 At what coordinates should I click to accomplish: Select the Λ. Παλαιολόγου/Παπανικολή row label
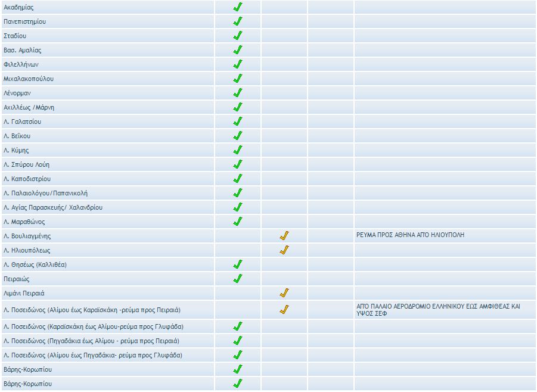(x=45, y=194)
